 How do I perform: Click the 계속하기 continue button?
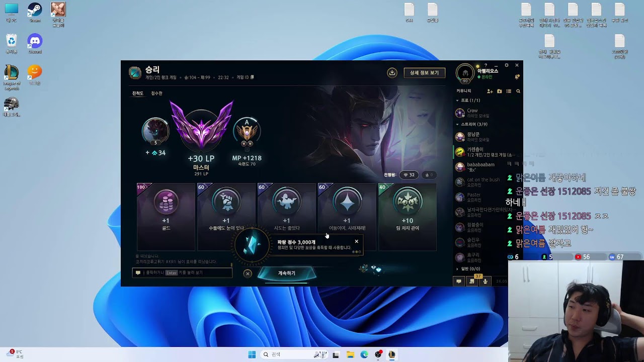click(x=287, y=273)
